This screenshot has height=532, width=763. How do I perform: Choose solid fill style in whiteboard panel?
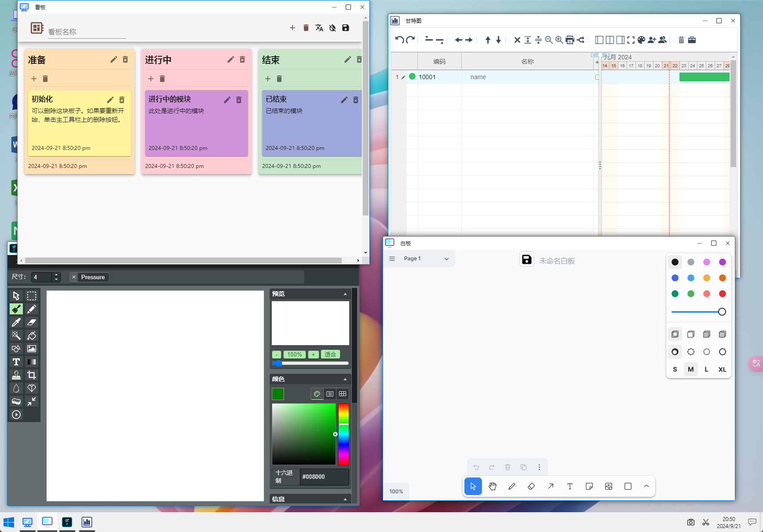[x=707, y=334]
